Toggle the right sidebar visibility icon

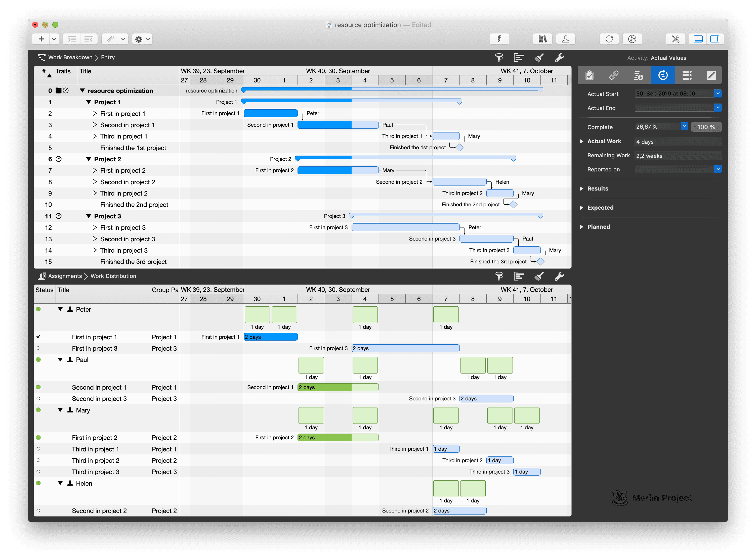(x=715, y=38)
